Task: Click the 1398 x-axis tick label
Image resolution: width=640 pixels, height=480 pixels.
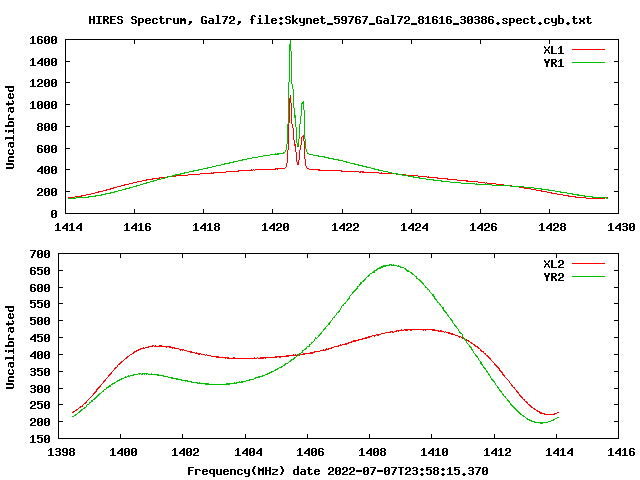Action: tap(61, 452)
